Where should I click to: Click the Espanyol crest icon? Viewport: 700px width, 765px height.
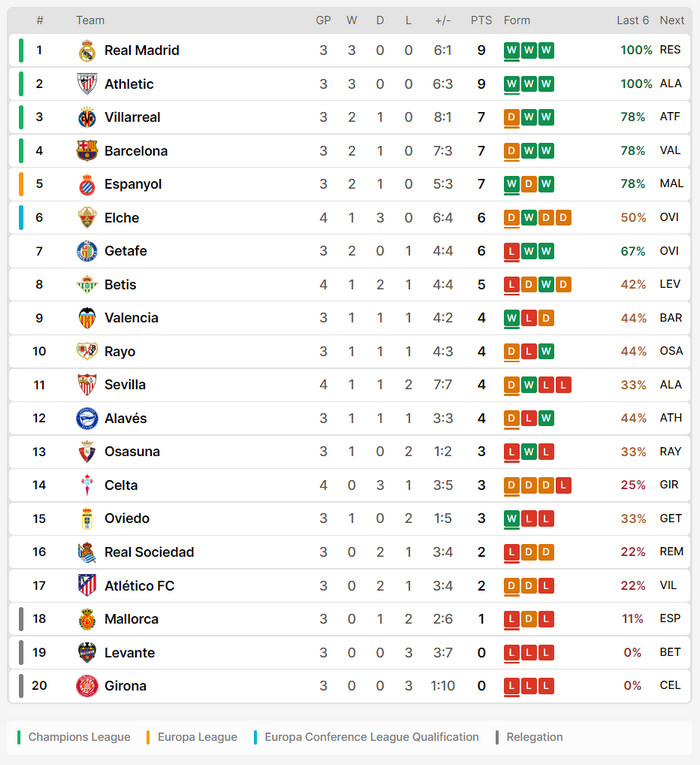click(87, 184)
